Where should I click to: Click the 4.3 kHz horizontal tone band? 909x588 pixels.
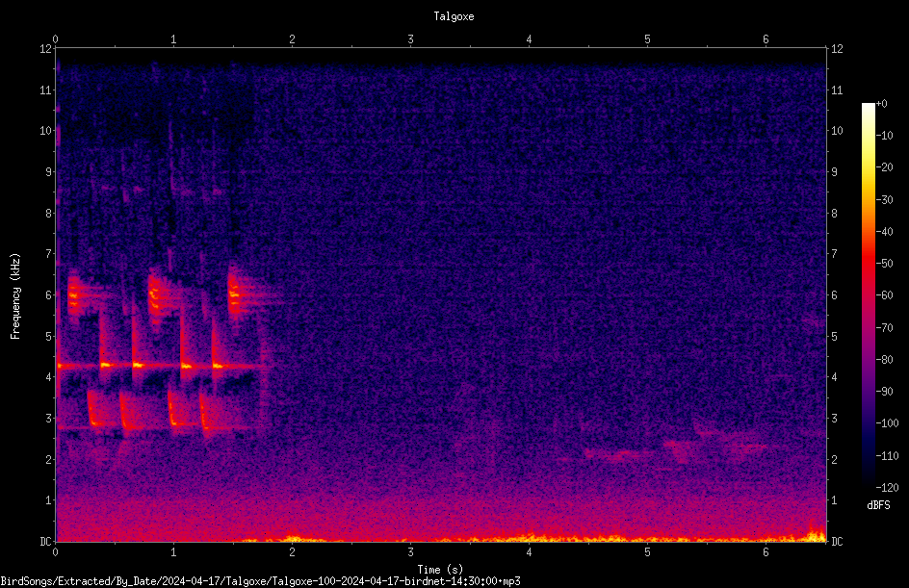pos(164,366)
